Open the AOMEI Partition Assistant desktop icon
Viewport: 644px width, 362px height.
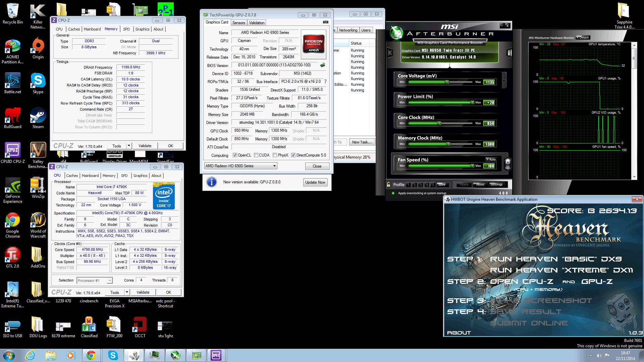tap(13, 51)
